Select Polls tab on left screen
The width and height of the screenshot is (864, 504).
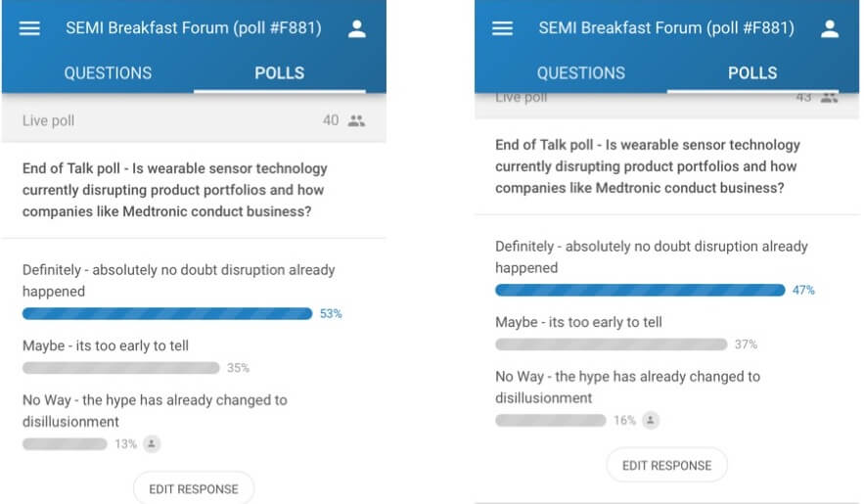(279, 72)
